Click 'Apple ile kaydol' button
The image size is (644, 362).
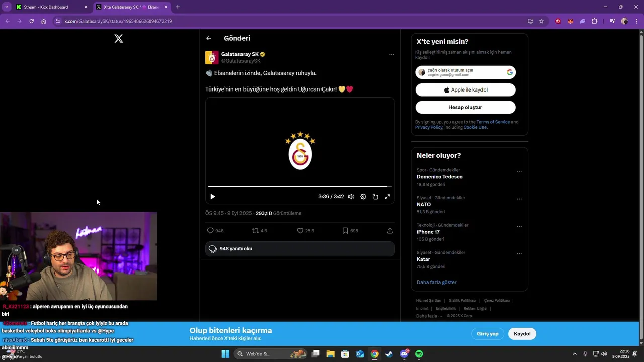click(x=465, y=90)
